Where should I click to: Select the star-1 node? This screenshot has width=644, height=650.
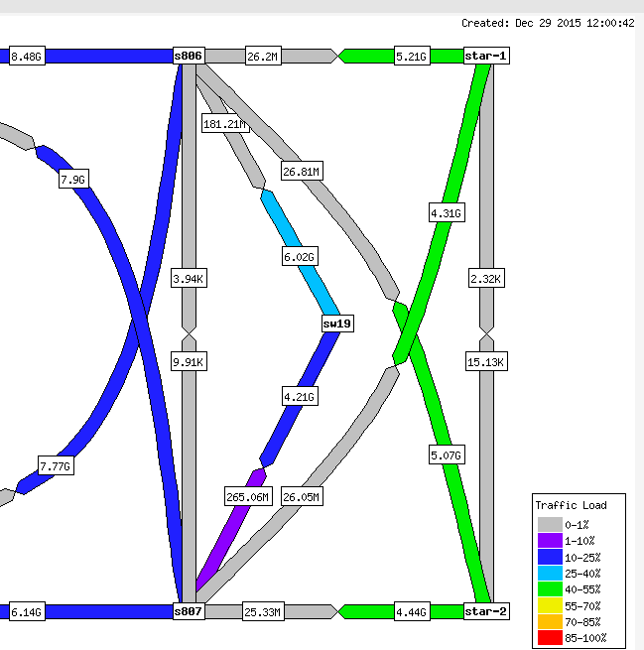click(x=486, y=56)
